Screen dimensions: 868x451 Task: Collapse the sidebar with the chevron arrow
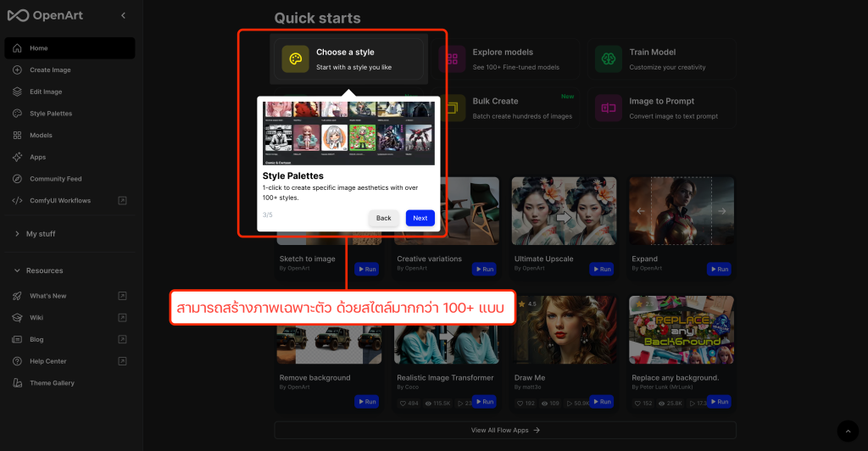tap(124, 15)
